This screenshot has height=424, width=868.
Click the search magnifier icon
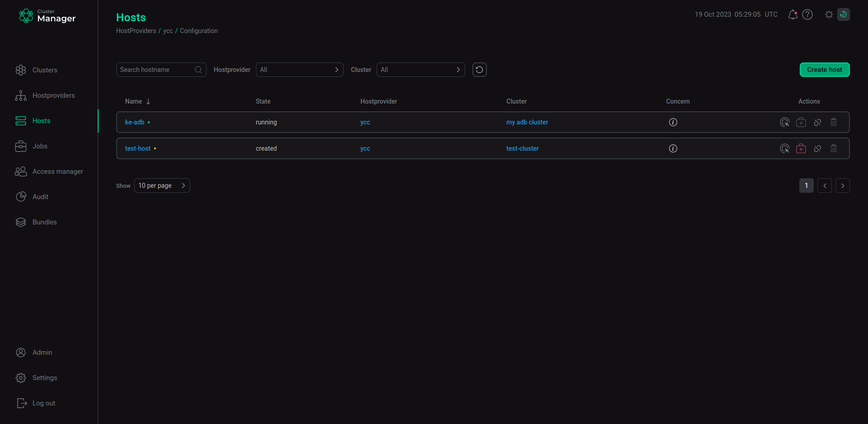pos(198,70)
